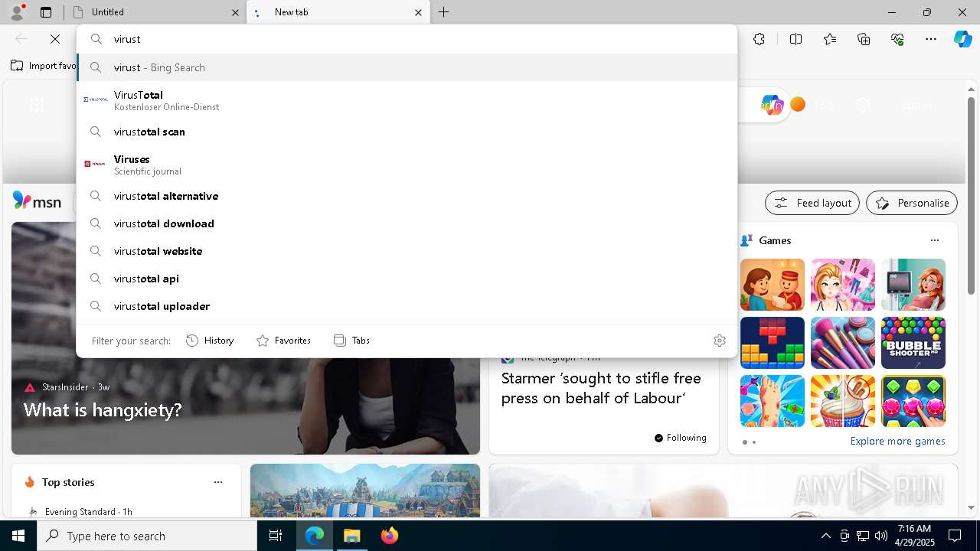Open the Extensions puzzle icon

pyautogui.click(x=759, y=39)
